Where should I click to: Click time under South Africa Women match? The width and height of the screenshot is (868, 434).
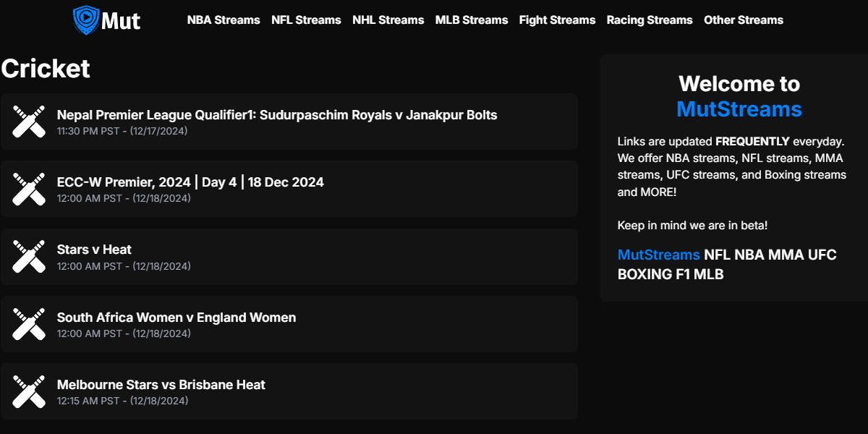(x=124, y=333)
